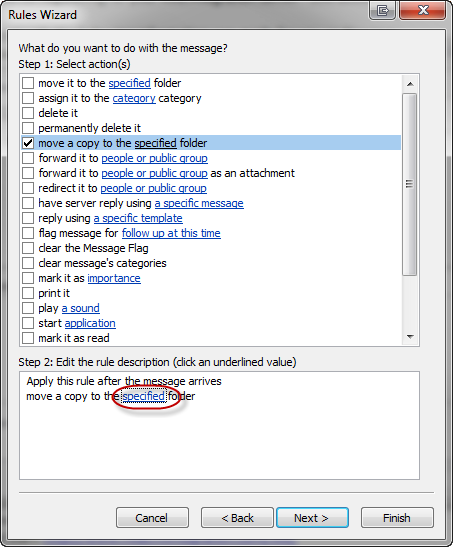
Task: Check 'clear the Message Flag' checkbox
Action: click(28, 248)
